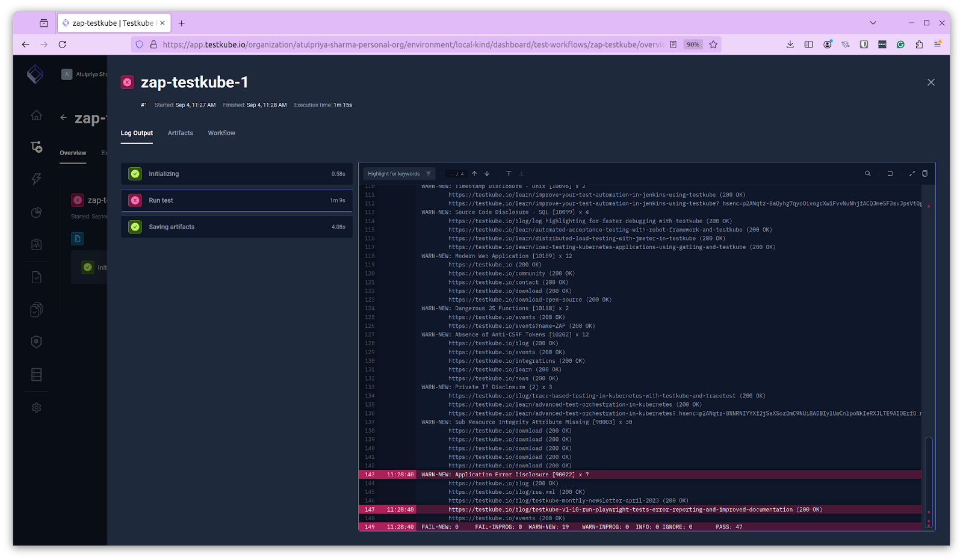Search the log output with magnifier icon
The width and height of the screenshot is (963, 560).
(868, 174)
